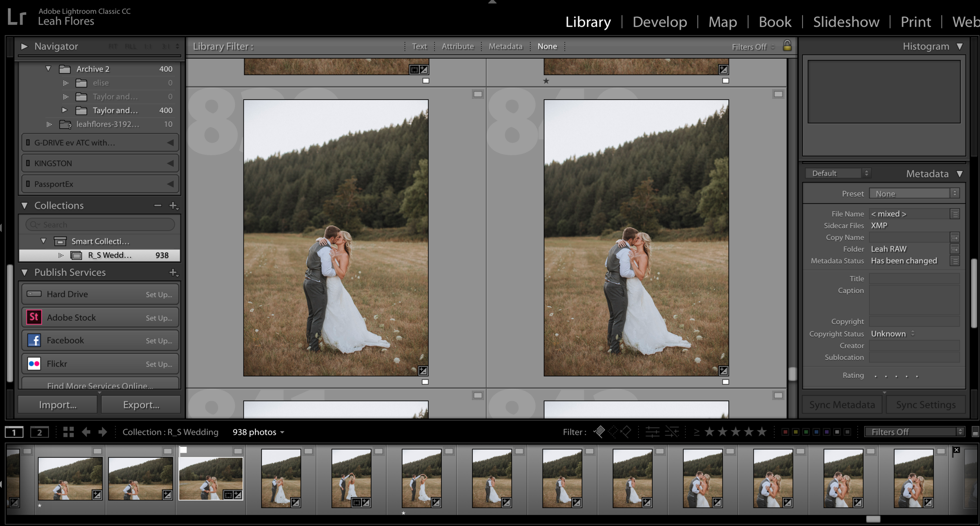Toggle the yellow color label filter

tap(795, 432)
